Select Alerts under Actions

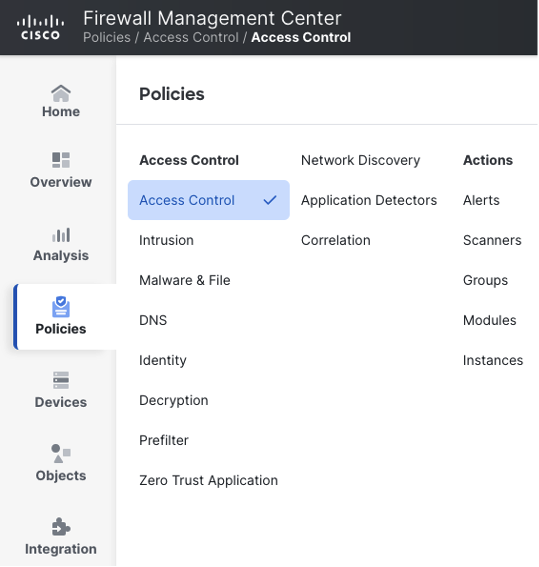(481, 200)
